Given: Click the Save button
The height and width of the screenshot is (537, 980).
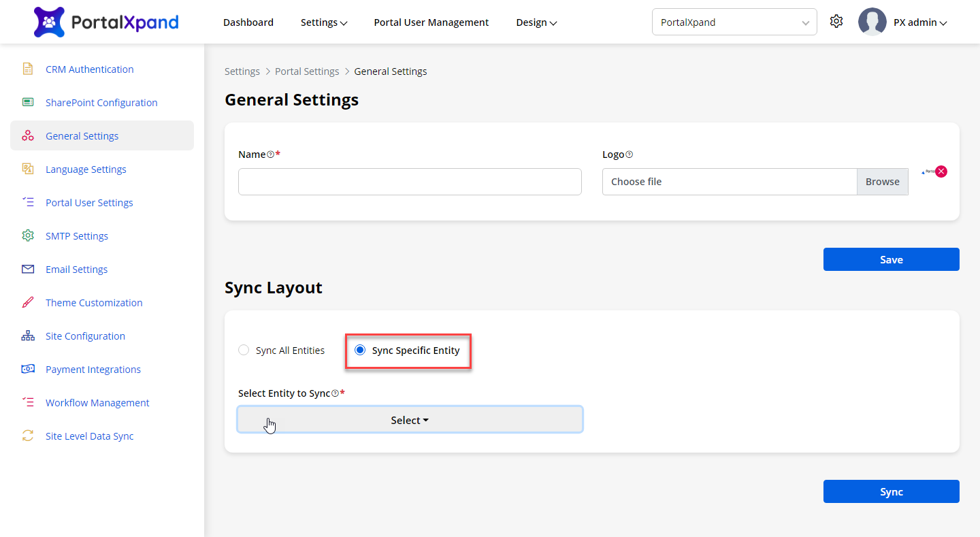Looking at the screenshot, I should tap(891, 259).
